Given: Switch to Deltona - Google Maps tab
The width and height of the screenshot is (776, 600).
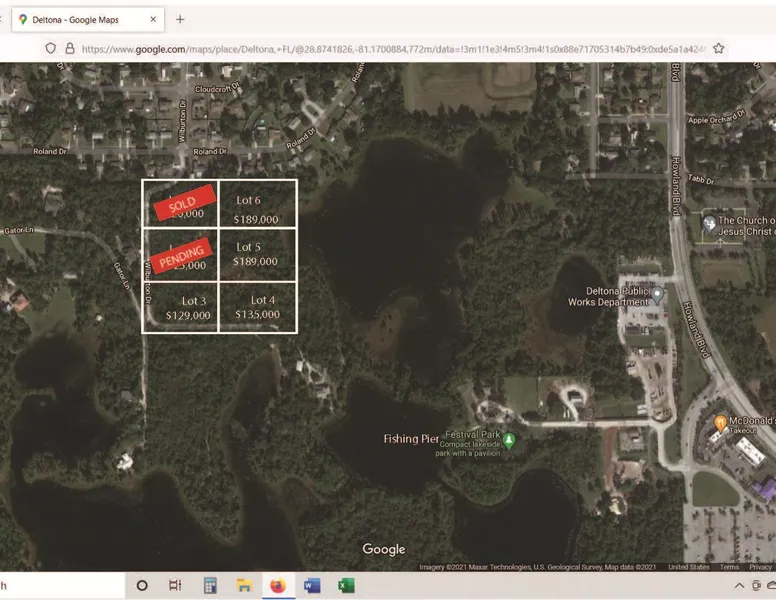Looking at the screenshot, I should tap(80, 19).
